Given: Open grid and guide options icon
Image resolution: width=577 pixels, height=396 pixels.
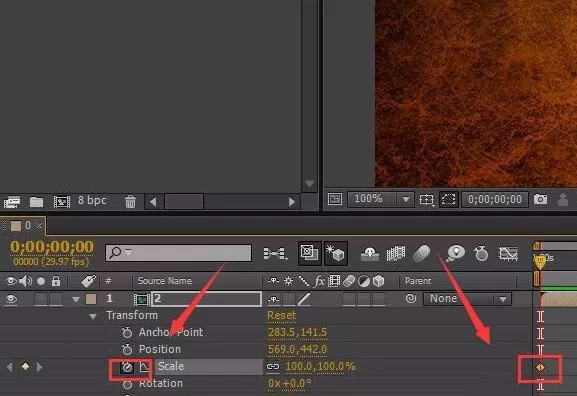Looking at the screenshot, I should pyautogui.click(x=426, y=200).
